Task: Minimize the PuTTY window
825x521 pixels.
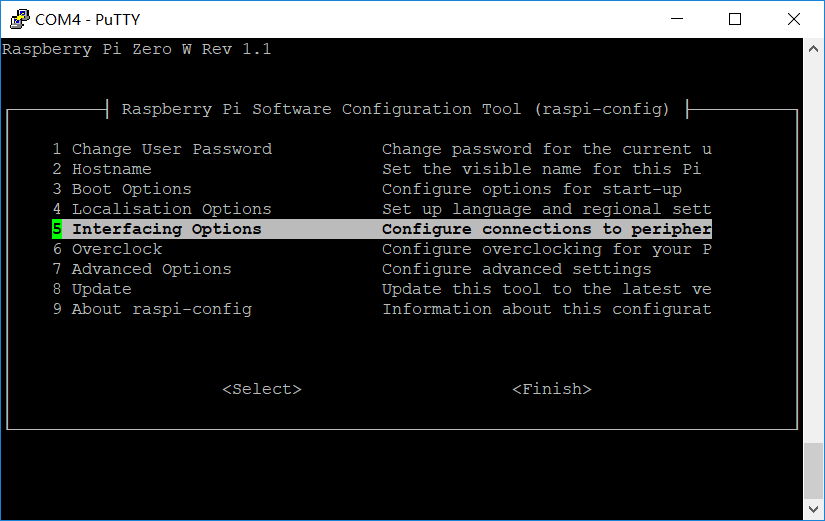Action: click(689, 19)
